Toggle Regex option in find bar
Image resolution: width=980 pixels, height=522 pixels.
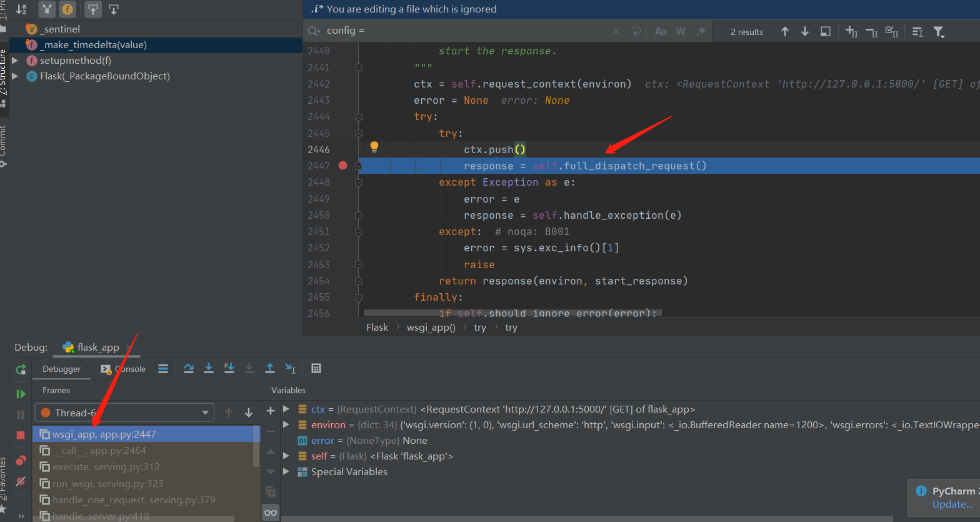(701, 31)
